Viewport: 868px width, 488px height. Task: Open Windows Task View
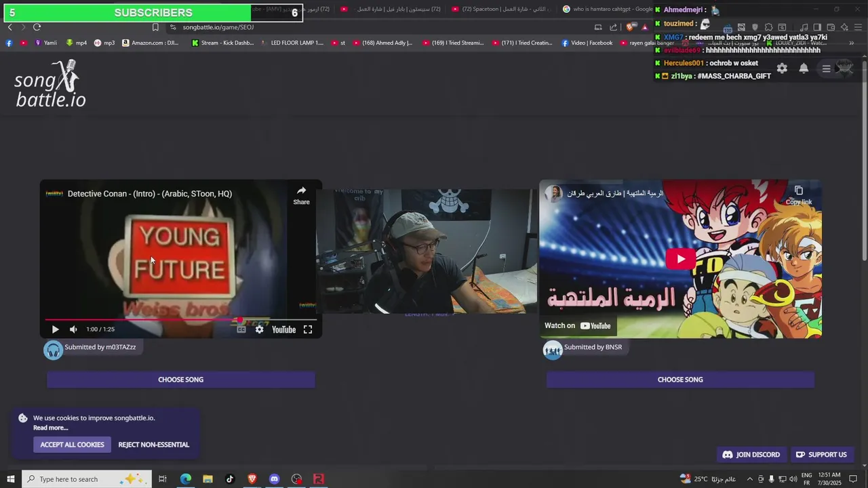163,479
